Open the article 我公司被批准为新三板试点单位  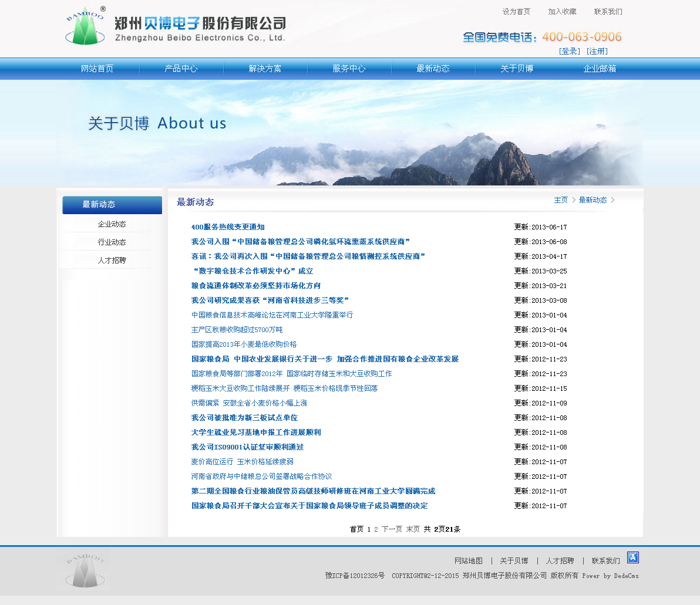tap(244, 418)
